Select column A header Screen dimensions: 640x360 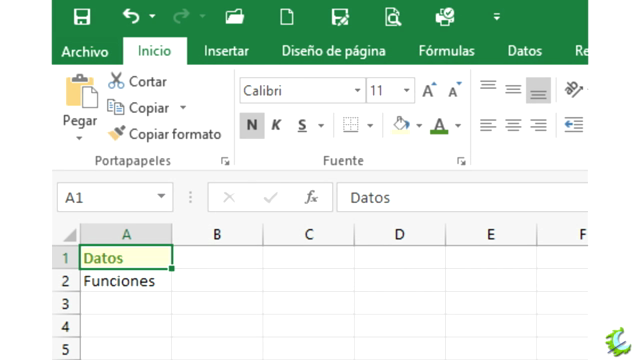pos(126,235)
